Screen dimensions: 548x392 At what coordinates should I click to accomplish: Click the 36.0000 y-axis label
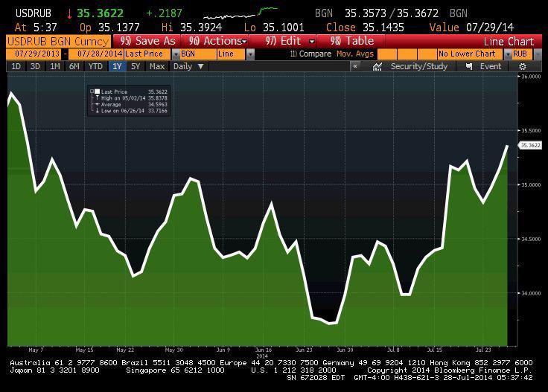tap(531, 77)
